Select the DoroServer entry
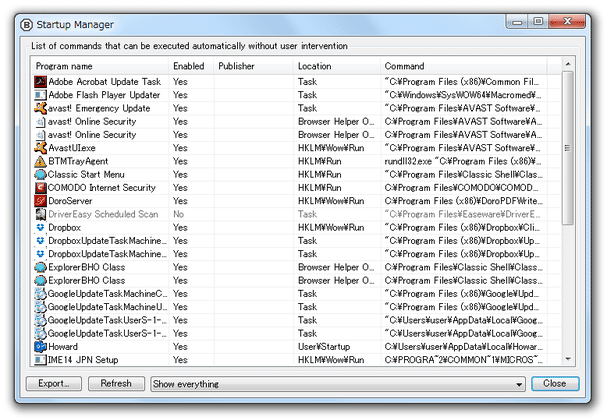Screen dimensions: 607x420 [70, 201]
